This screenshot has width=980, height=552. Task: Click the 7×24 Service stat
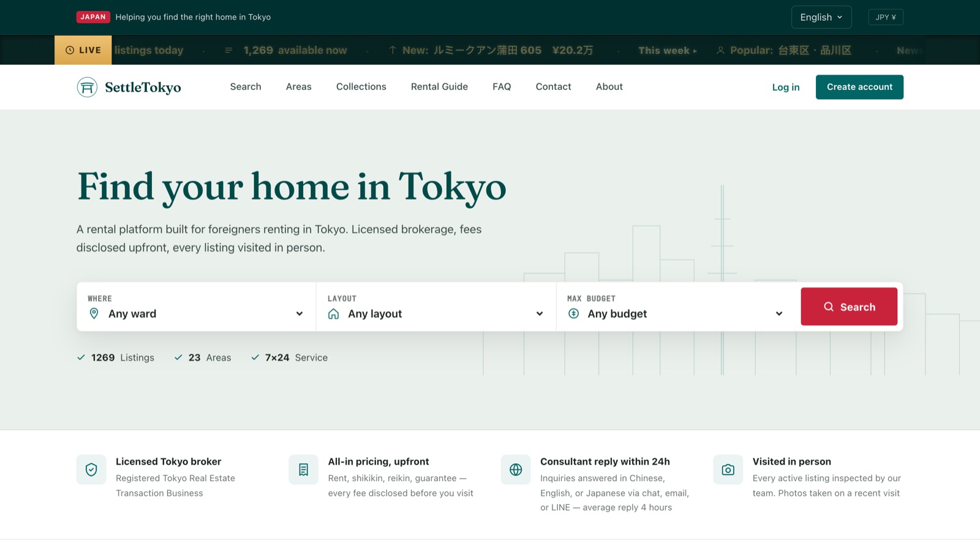click(289, 357)
